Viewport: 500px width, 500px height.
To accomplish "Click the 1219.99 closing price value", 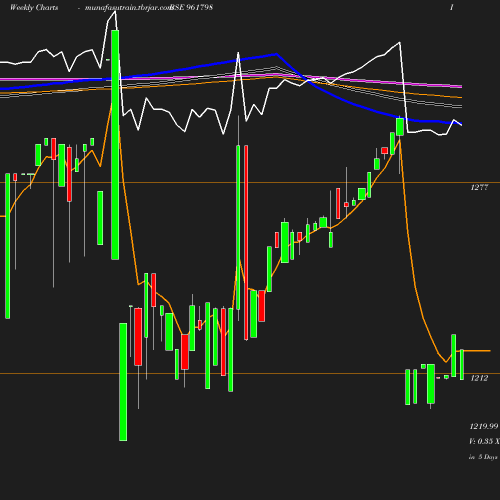I will (484, 426).
